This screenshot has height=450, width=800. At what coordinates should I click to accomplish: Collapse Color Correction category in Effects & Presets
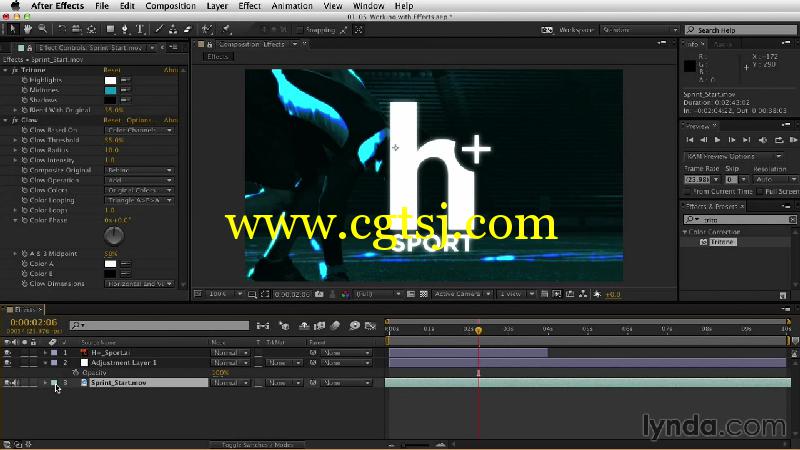(x=685, y=232)
